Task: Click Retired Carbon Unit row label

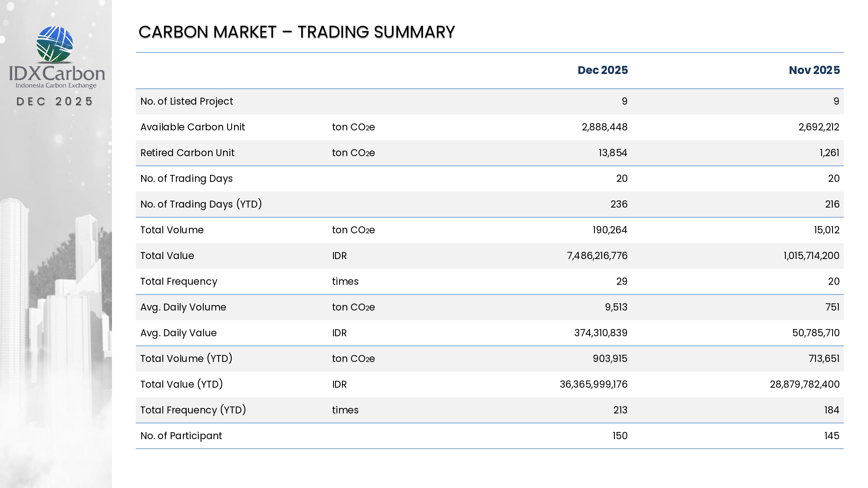Action: pos(187,153)
